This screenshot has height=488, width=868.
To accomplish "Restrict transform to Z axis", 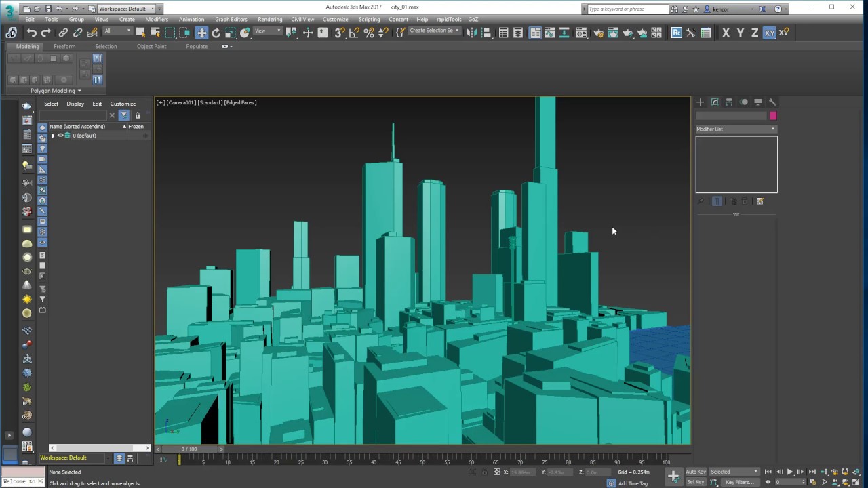I will 754,33.
